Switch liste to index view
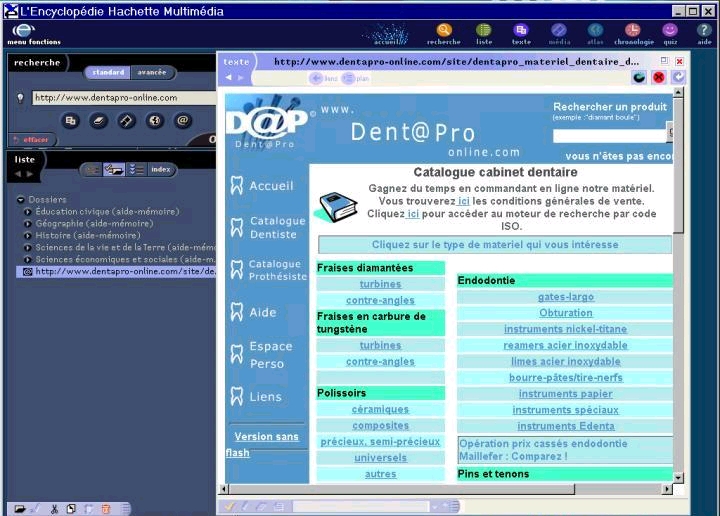720x516 pixels. pos(161,170)
